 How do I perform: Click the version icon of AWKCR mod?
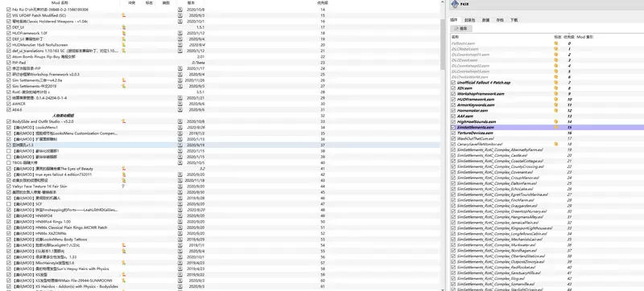coord(180,104)
